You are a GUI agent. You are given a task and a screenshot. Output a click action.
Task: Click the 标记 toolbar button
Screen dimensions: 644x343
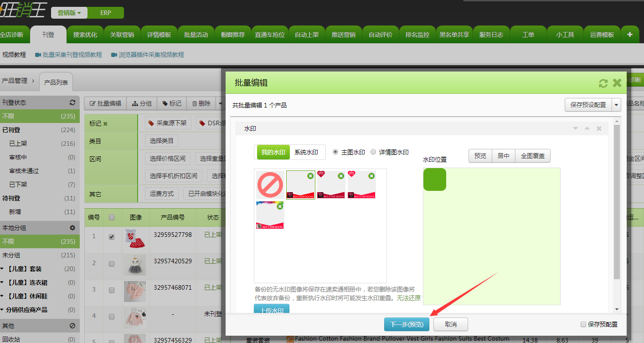coord(172,103)
